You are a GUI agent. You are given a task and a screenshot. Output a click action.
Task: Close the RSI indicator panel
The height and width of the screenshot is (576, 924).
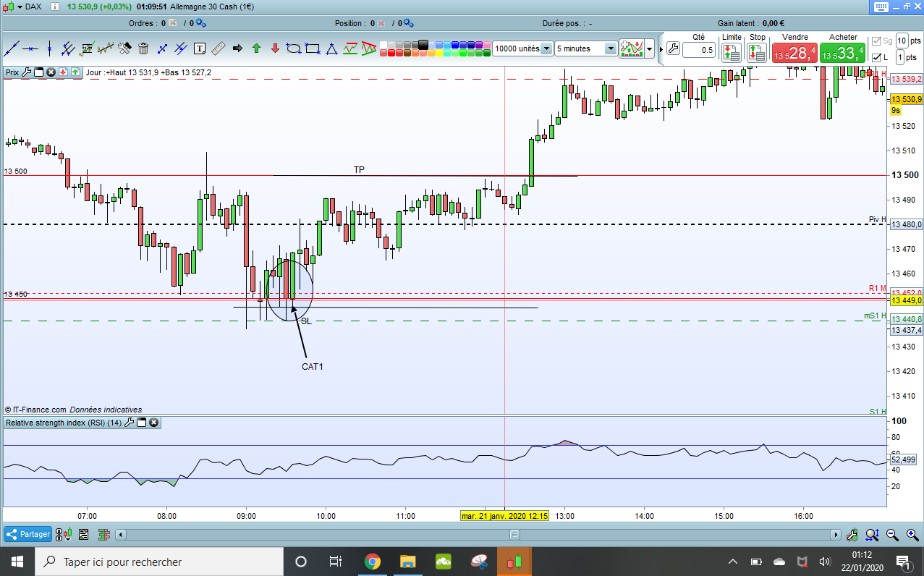(154, 423)
